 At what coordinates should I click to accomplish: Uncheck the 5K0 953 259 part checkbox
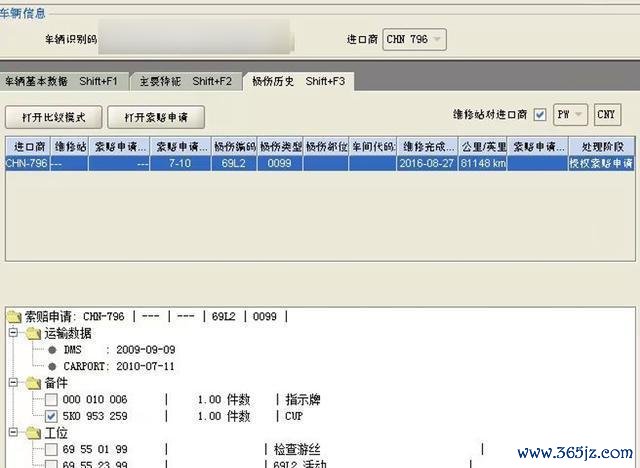[x=52, y=414]
